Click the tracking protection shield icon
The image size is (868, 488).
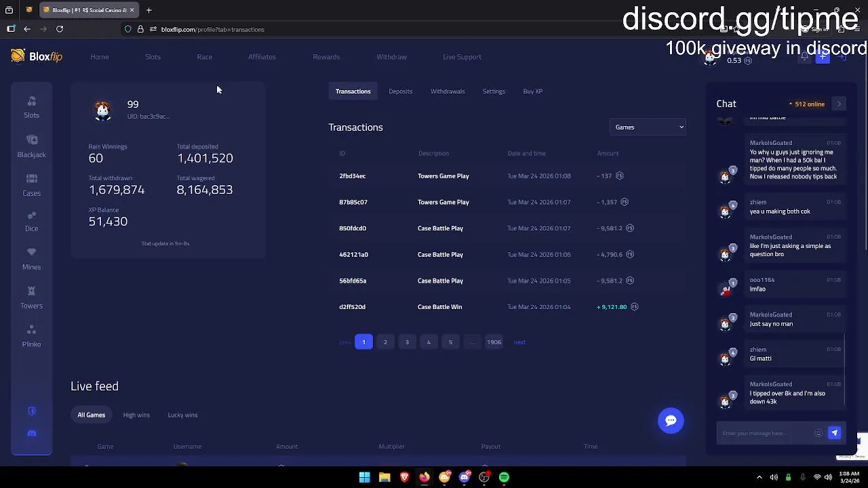coord(127,29)
